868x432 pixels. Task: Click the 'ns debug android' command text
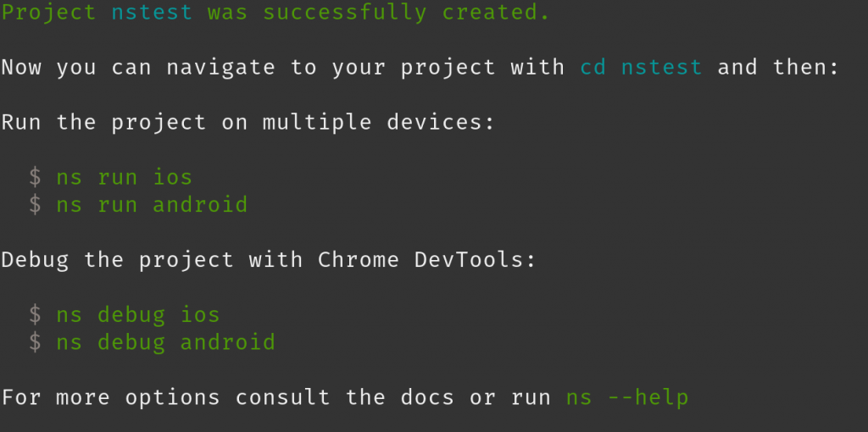click(166, 343)
